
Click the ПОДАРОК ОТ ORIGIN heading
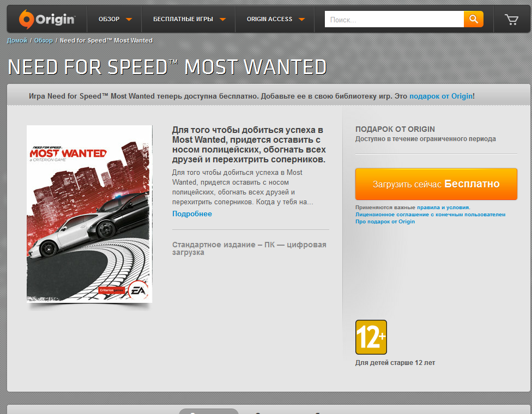pos(395,129)
